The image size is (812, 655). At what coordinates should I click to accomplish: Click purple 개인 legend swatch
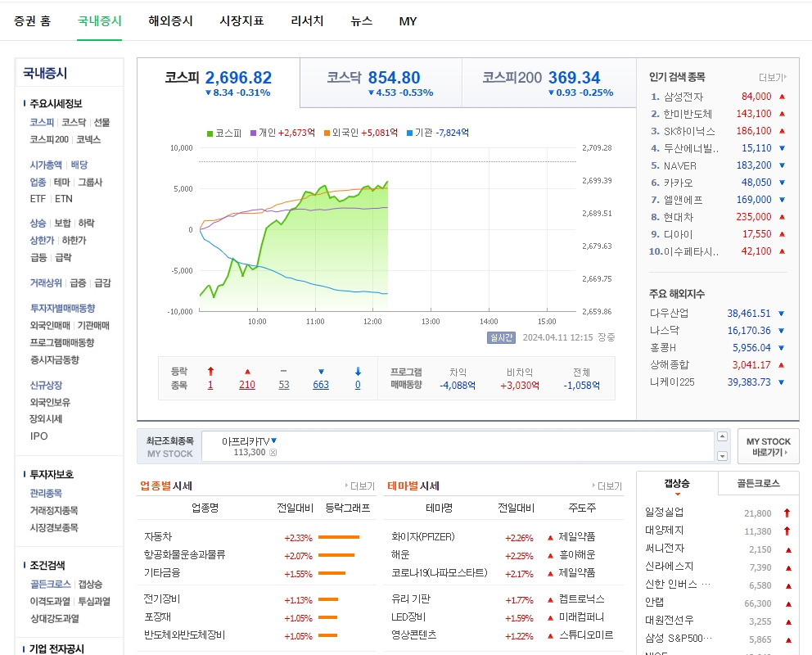click(253, 133)
